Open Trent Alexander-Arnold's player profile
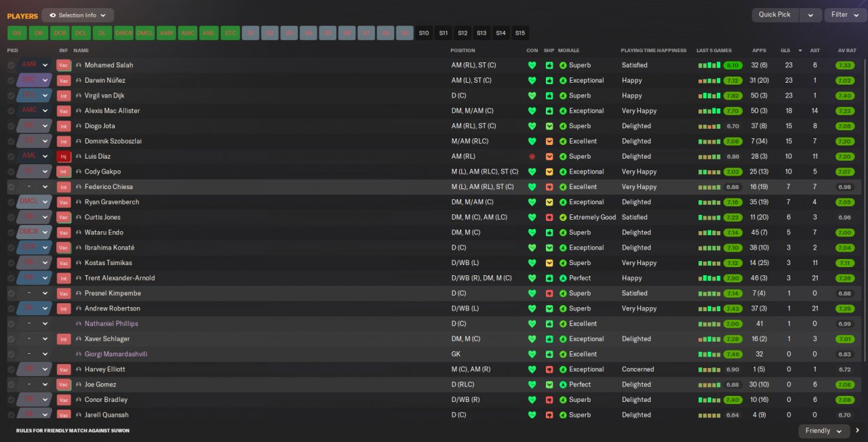This screenshot has width=868, height=442. click(119, 278)
